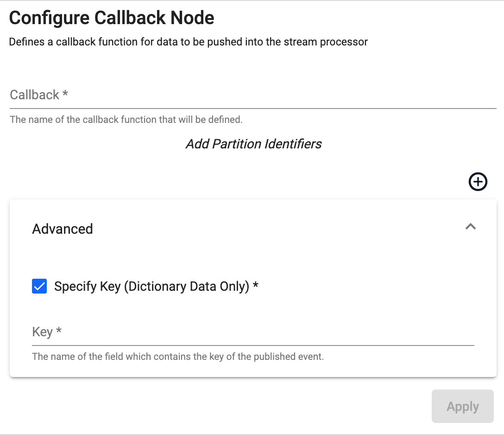Click the Advanced panel header title
504x435 pixels.
pyautogui.click(x=63, y=229)
